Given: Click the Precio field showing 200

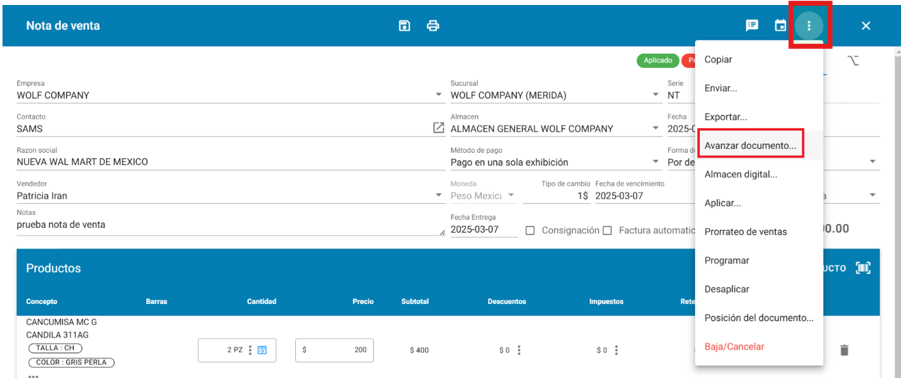Looking at the screenshot, I should [334, 350].
